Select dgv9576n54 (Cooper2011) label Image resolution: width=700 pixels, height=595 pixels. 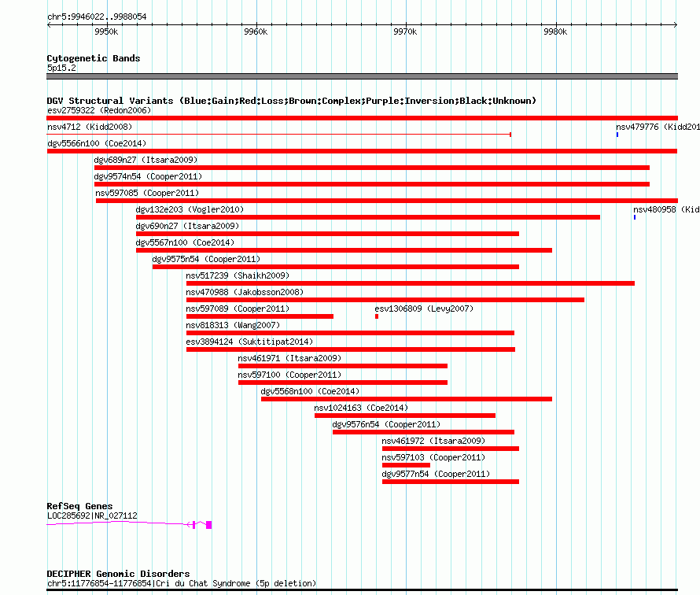386,424
